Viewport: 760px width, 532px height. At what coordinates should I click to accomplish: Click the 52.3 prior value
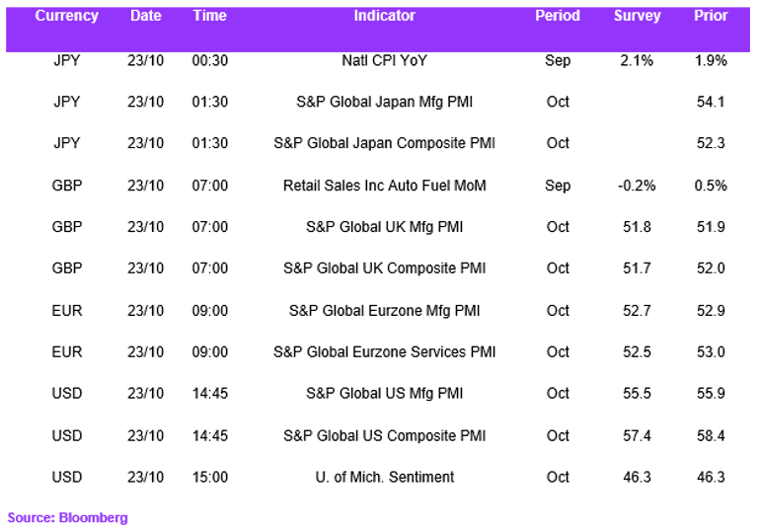(x=711, y=143)
